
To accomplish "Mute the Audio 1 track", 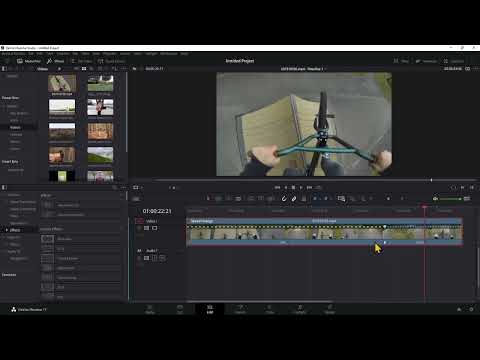I will pos(162,258).
